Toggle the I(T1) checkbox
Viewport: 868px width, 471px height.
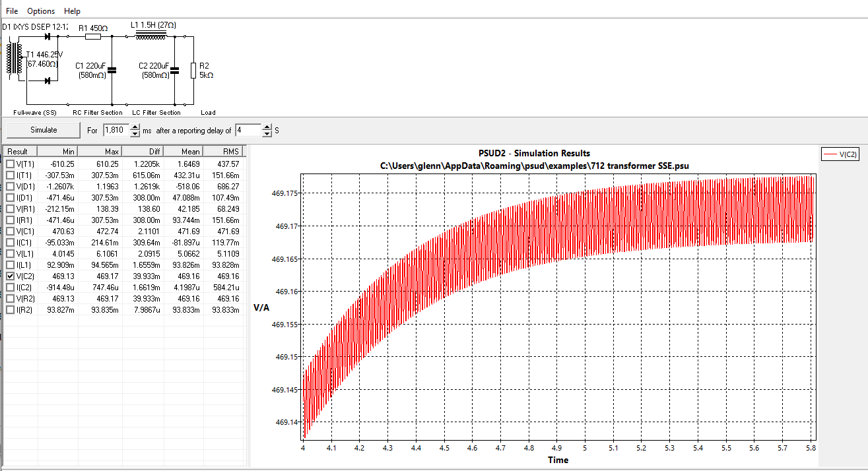(x=10, y=175)
